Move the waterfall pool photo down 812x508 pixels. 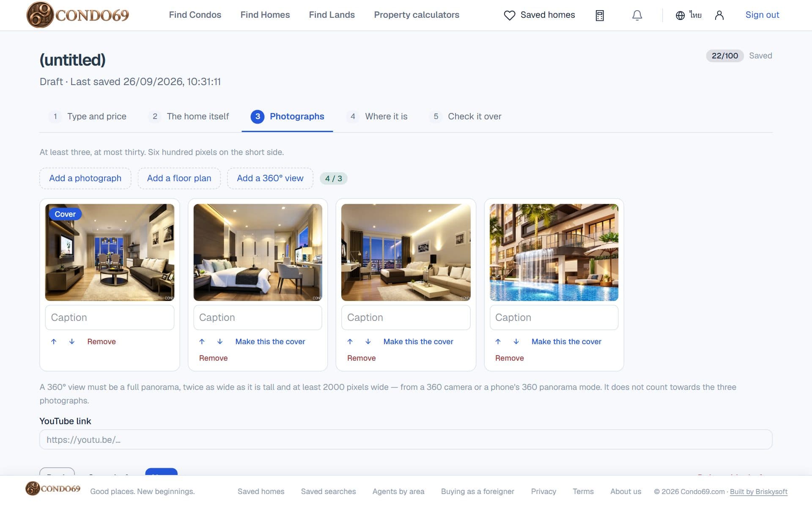(x=516, y=342)
